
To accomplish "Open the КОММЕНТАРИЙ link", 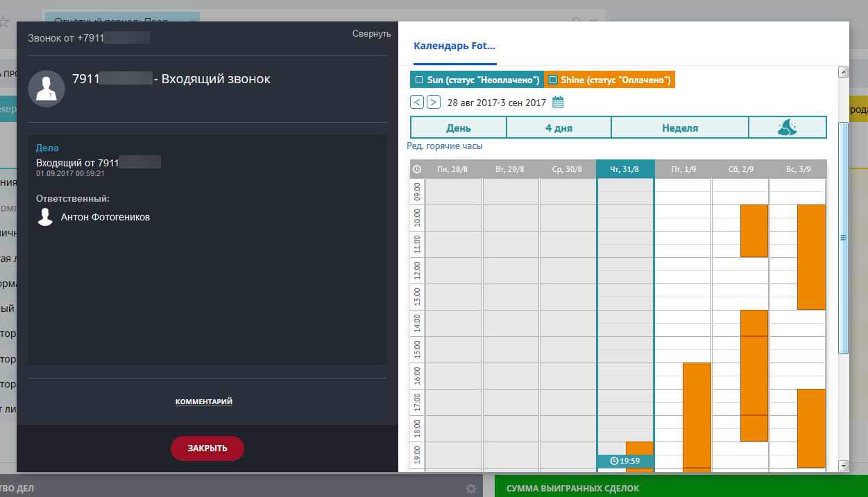I will click(203, 401).
